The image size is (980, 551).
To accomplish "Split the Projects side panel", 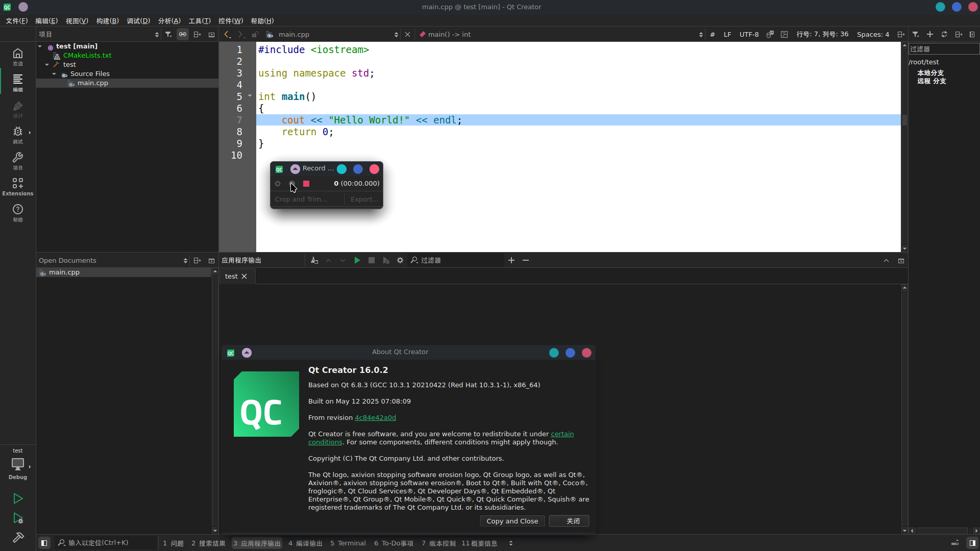I will pyautogui.click(x=197, y=34).
